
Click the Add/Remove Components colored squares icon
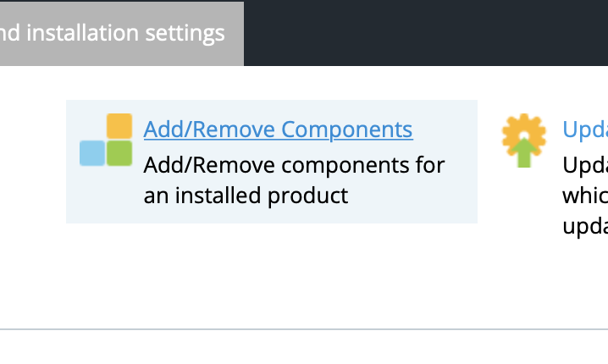click(x=106, y=140)
